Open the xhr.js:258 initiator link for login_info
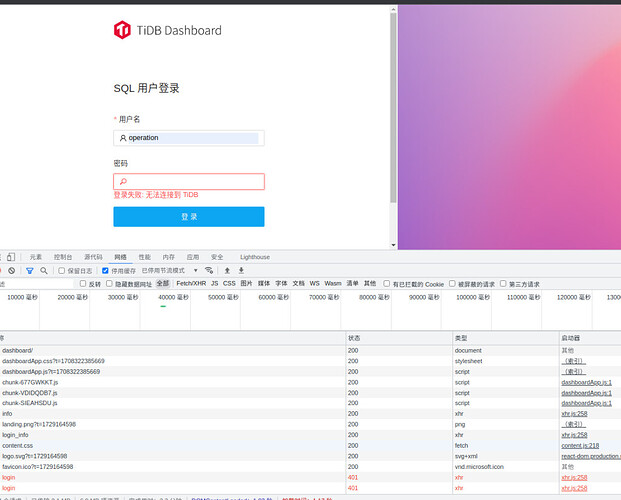621x500 pixels. [574, 435]
